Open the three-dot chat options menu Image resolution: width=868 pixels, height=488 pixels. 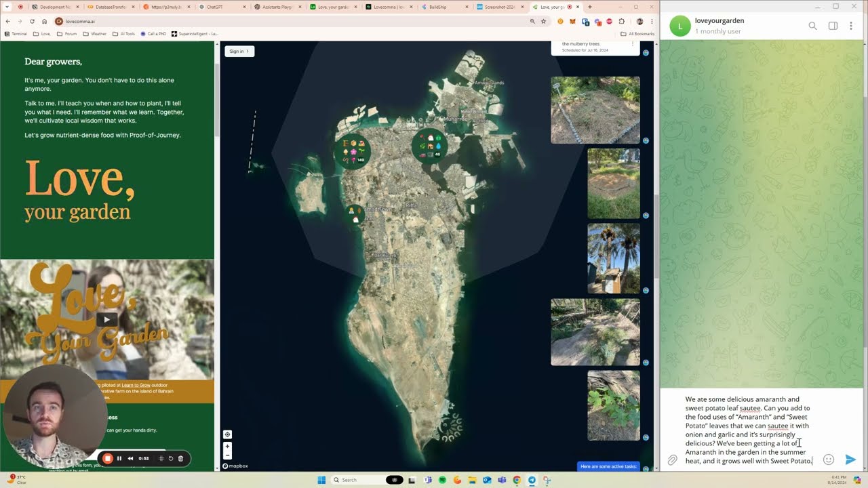851,25
